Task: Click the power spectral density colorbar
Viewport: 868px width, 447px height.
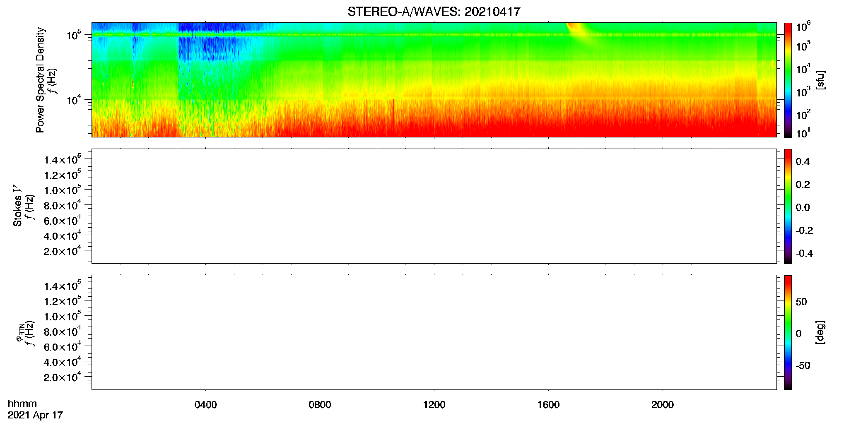Action: [788, 80]
